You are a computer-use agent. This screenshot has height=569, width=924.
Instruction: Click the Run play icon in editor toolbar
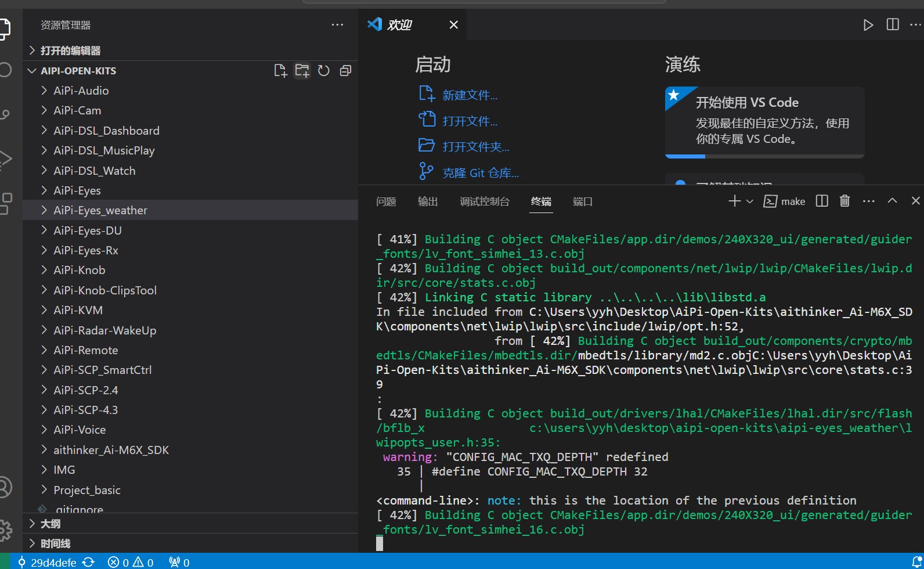click(x=868, y=25)
